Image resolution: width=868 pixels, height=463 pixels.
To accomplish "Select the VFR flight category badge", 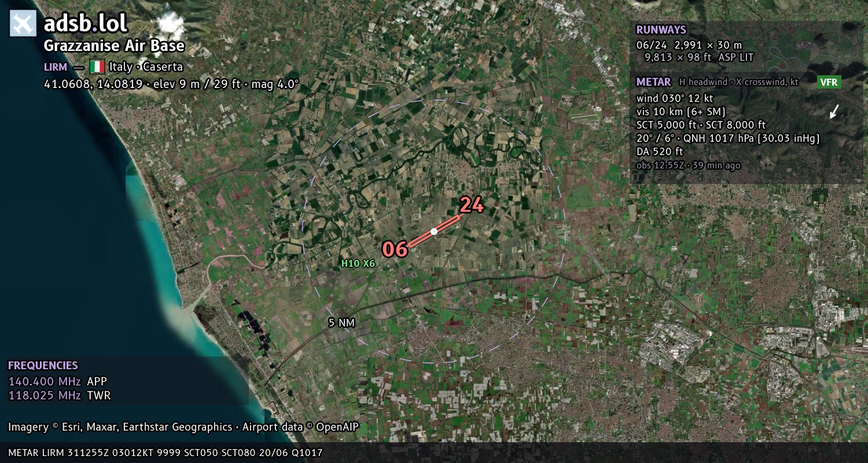I will (829, 82).
